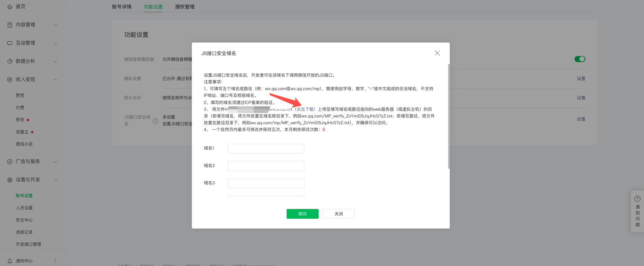644x266 pixels.
Task: Click the 广告与服务 compass icon
Action: coord(10,162)
